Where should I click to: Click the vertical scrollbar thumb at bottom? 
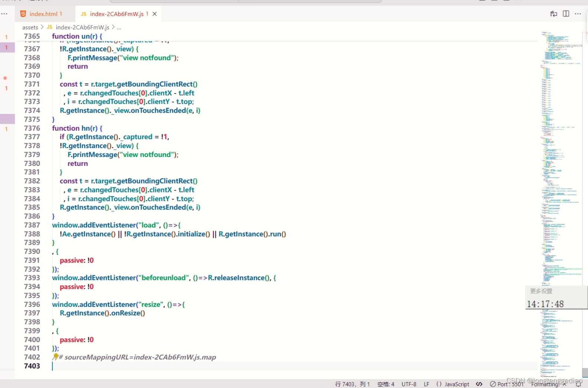click(x=585, y=372)
